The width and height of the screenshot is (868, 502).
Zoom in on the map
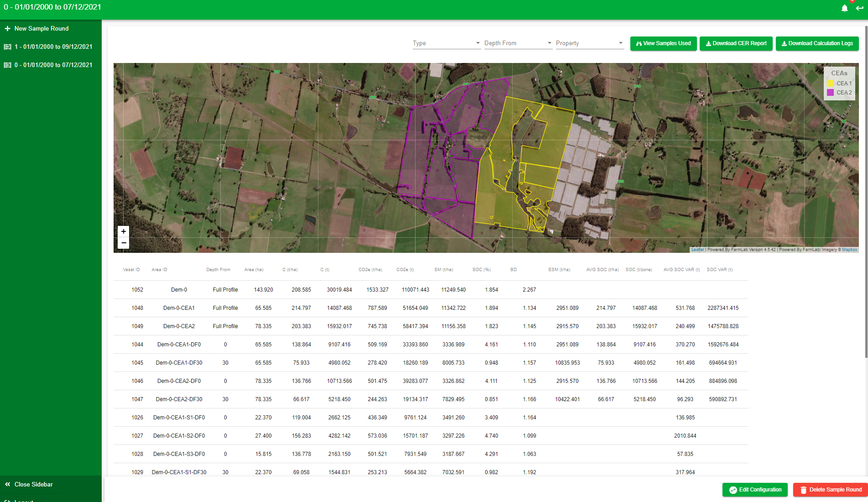pos(123,231)
